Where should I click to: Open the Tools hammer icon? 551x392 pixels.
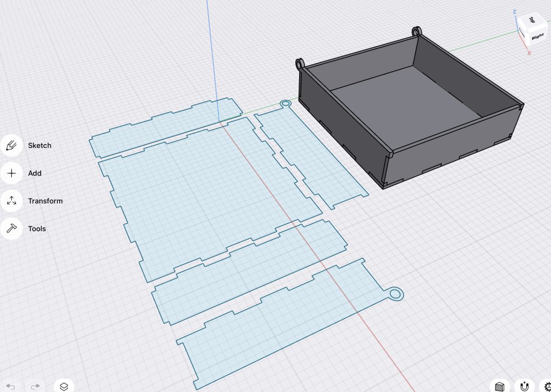(x=11, y=229)
